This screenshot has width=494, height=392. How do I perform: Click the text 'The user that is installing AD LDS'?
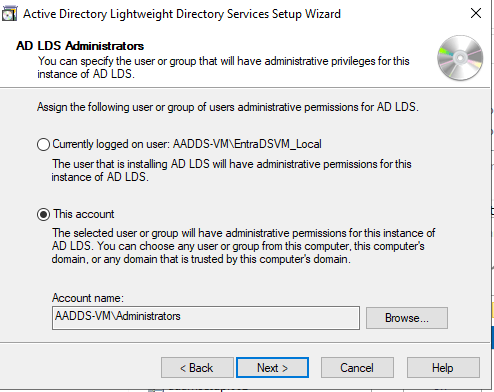pos(131,164)
